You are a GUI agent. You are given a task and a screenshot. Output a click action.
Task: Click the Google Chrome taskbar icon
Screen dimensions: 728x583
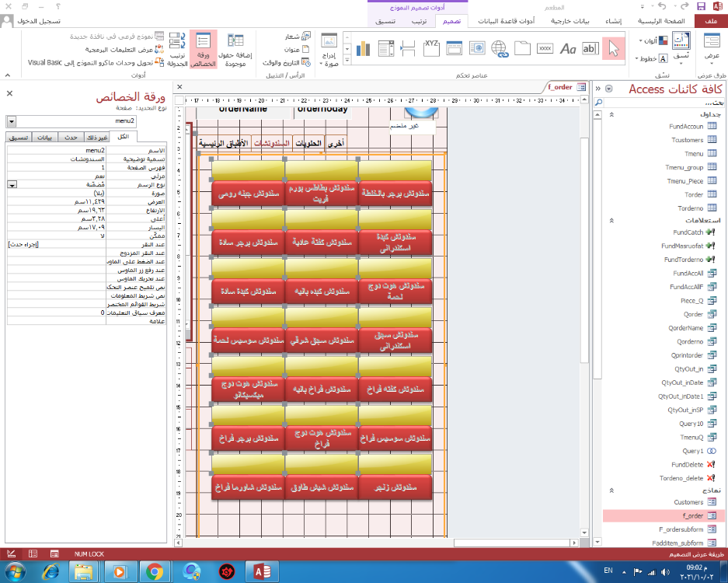(155, 571)
